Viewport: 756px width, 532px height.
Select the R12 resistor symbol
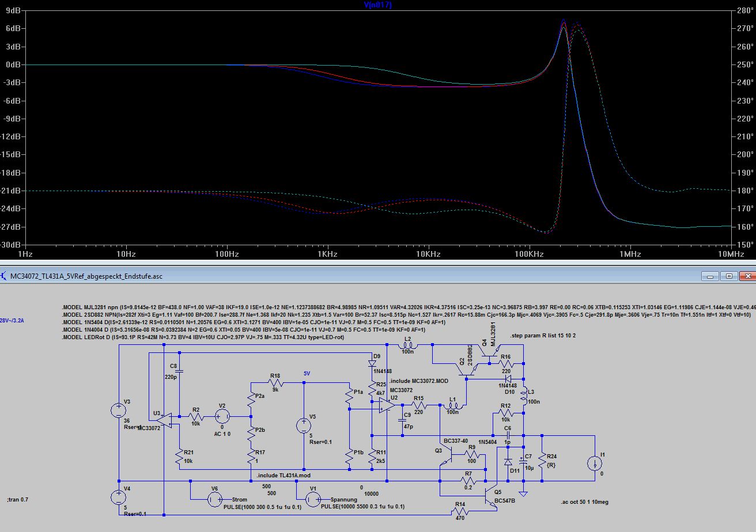506,413
